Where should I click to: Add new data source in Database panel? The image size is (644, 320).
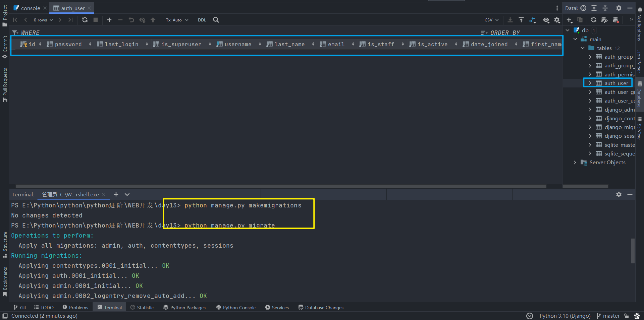tap(570, 20)
